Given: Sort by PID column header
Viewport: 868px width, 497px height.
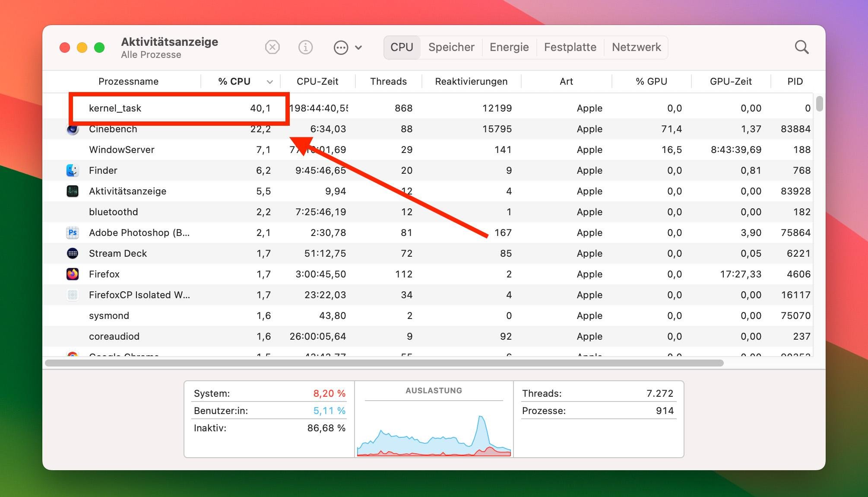Looking at the screenshot, I should click(x=795, y=81).
